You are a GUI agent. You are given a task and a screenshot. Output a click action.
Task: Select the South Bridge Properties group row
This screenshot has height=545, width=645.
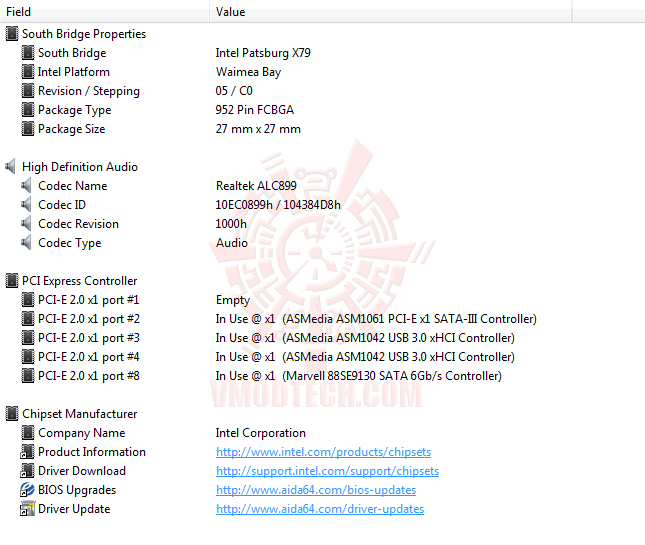[84, 34]
